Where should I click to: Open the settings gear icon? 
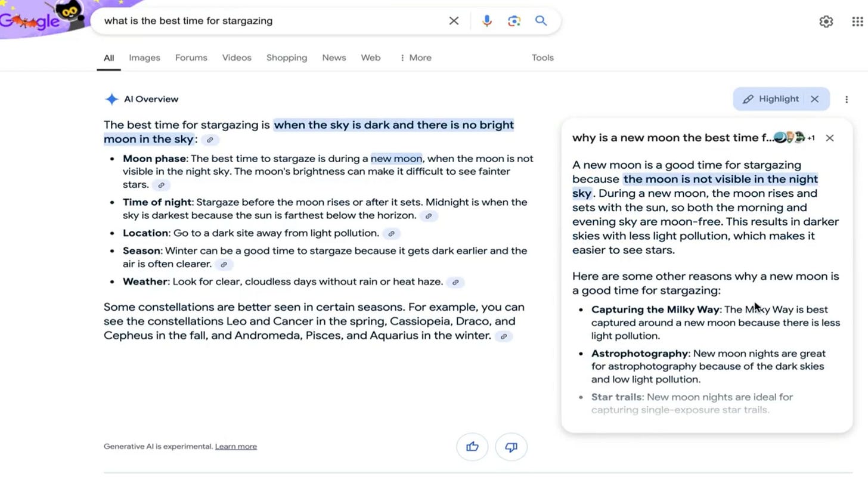pyautogui.click(x=826, y=21)
